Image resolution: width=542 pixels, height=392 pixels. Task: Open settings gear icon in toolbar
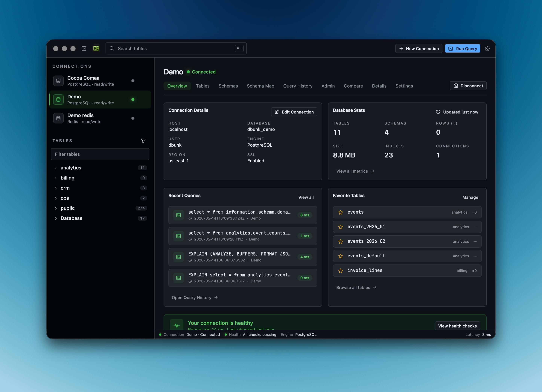(487, 48)
